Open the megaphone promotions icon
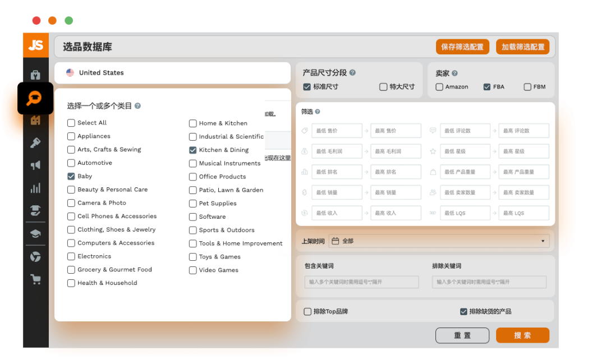The height and width of the screenshot is (364, 606). coord(35,166)
